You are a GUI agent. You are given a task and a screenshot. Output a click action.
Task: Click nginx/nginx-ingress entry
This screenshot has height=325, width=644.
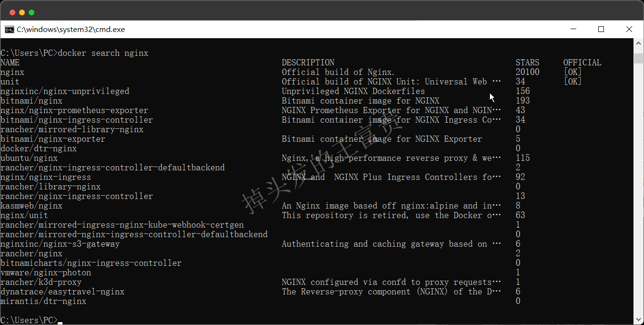[x=46, y=177]
